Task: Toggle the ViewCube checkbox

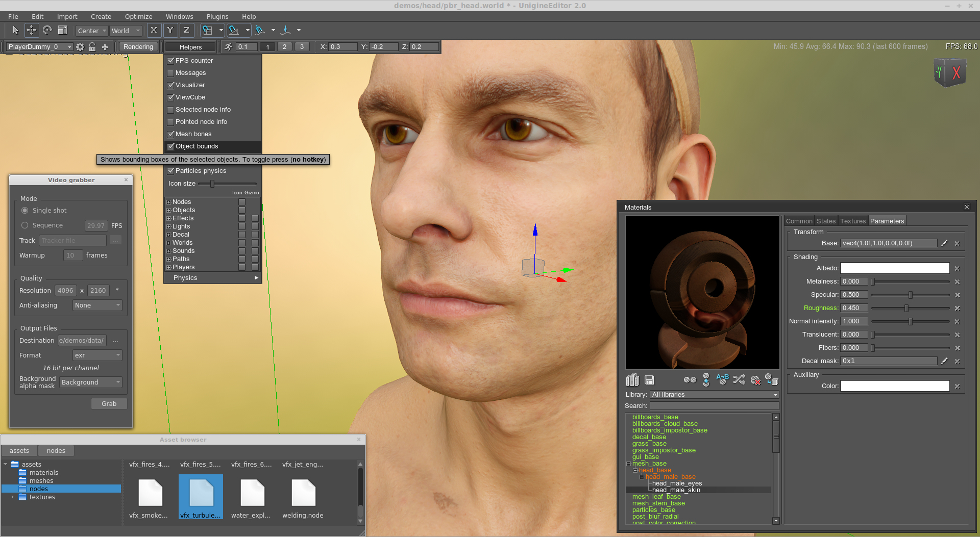Action: click(x=171, y=97)
